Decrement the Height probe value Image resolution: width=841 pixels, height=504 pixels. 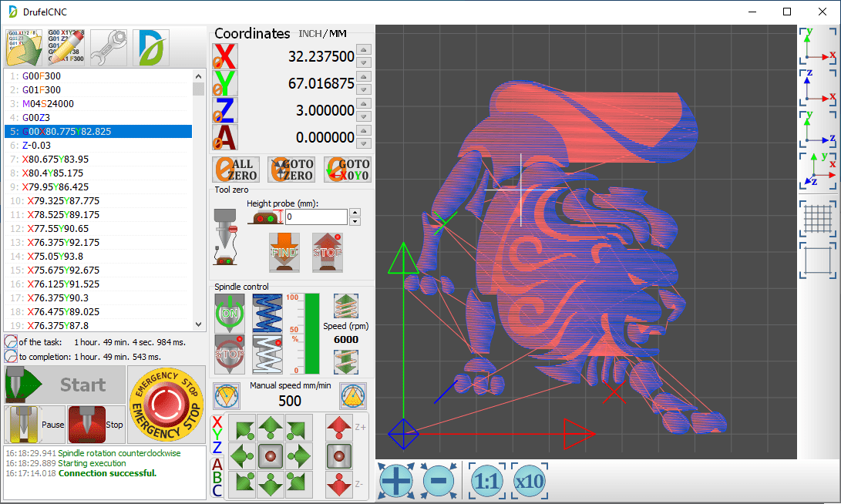[x=355, y=221]
